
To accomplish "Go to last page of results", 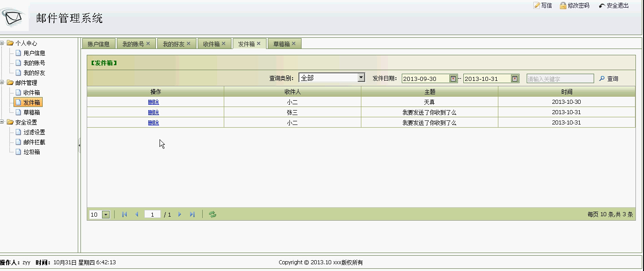I will (192, 214).
